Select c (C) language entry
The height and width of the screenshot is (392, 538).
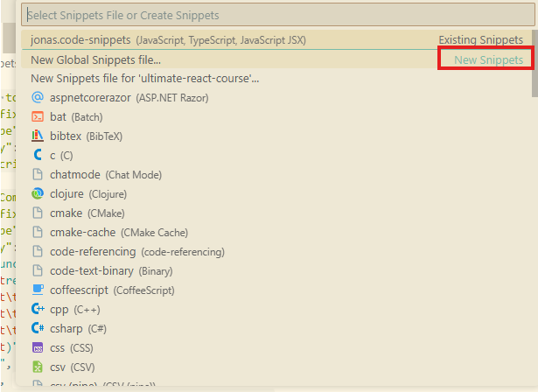click(x=276, y=156)
